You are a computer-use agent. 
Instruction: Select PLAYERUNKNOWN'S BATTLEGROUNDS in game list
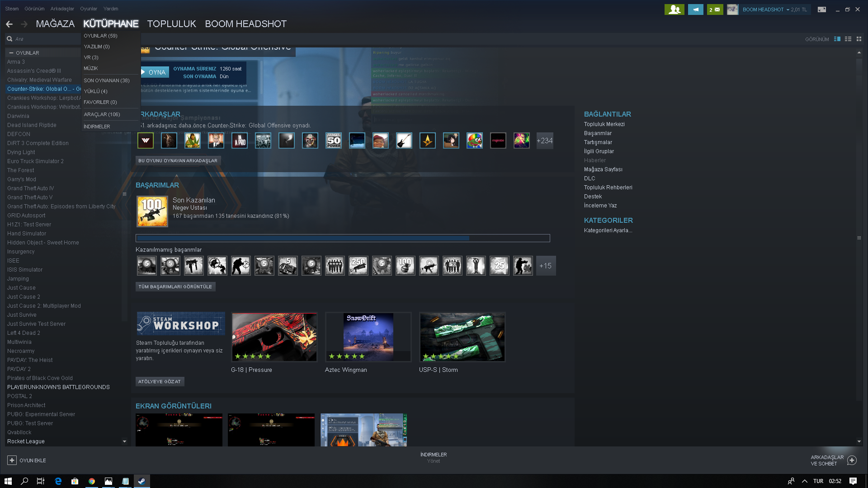click(58, 387)
